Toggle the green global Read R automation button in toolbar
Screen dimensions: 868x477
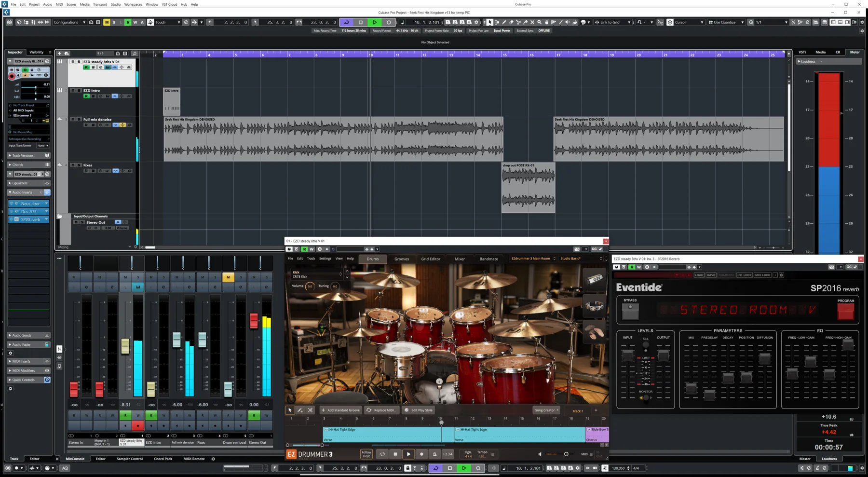tap(128, 22)
